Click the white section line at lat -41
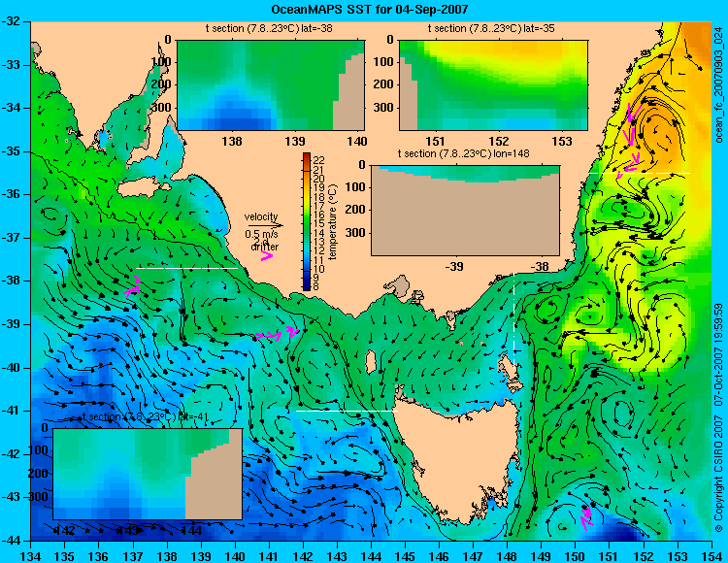 click(x=347, y=411)
